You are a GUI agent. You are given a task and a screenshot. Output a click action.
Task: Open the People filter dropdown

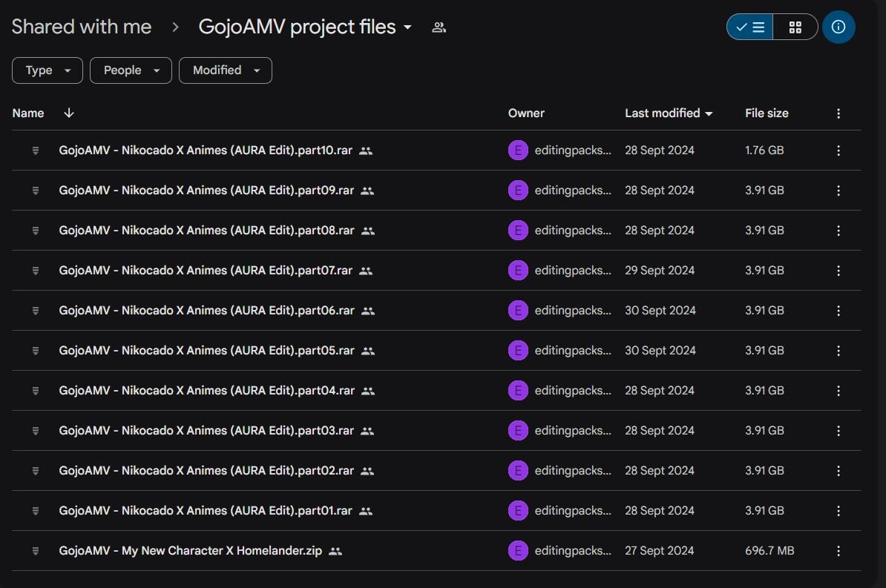click(131, 70)
